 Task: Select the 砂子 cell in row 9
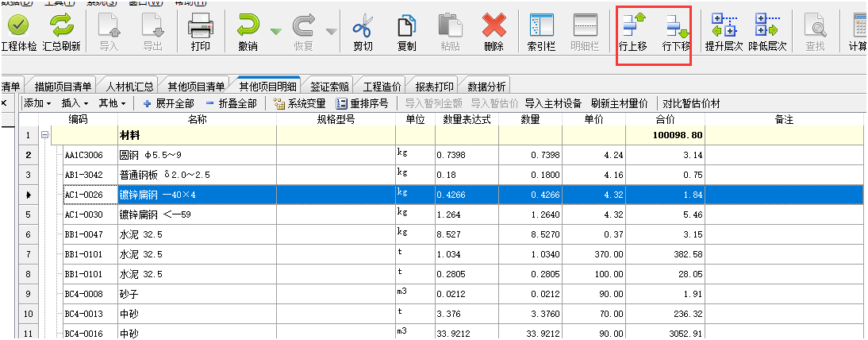(196, 295)
